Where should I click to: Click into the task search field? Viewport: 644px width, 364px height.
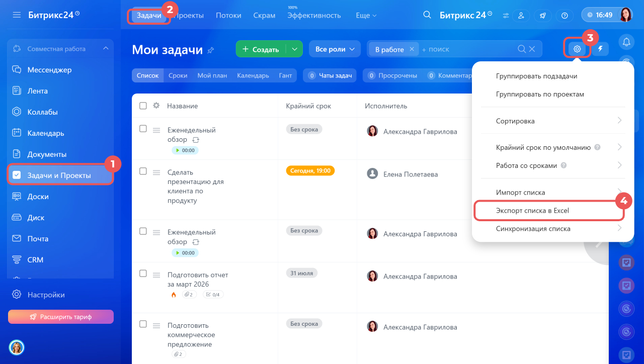pyautogui.click(x=468, y=49)
